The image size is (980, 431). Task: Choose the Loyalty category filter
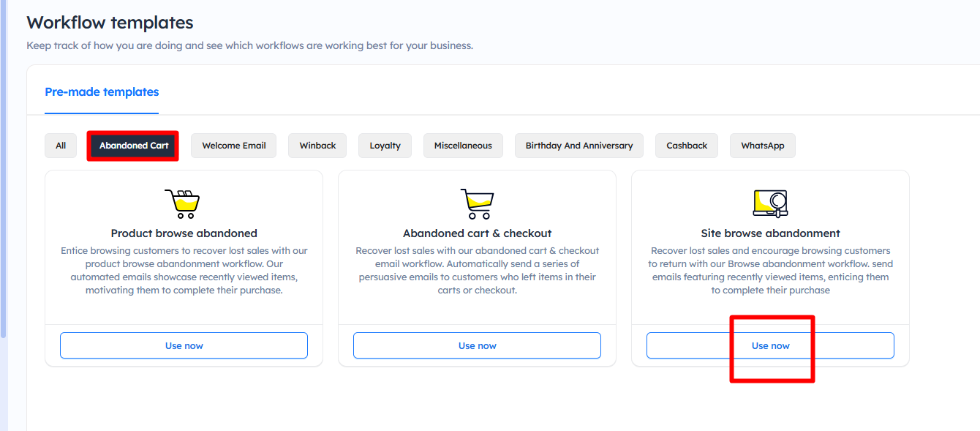385,146
